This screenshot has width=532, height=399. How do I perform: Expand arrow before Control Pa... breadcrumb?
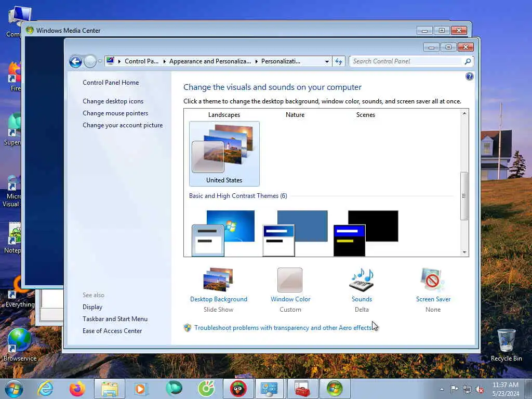(119, 61)
